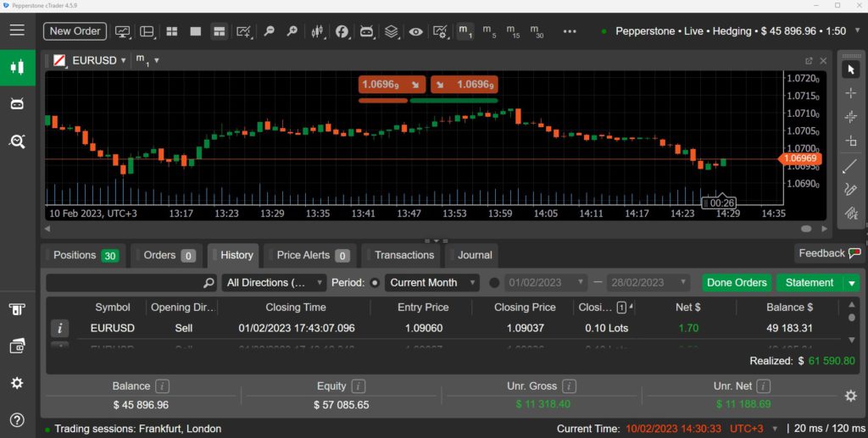
Task: Open the Automate robot section in sidebar
Action: (x=17, y=104)
